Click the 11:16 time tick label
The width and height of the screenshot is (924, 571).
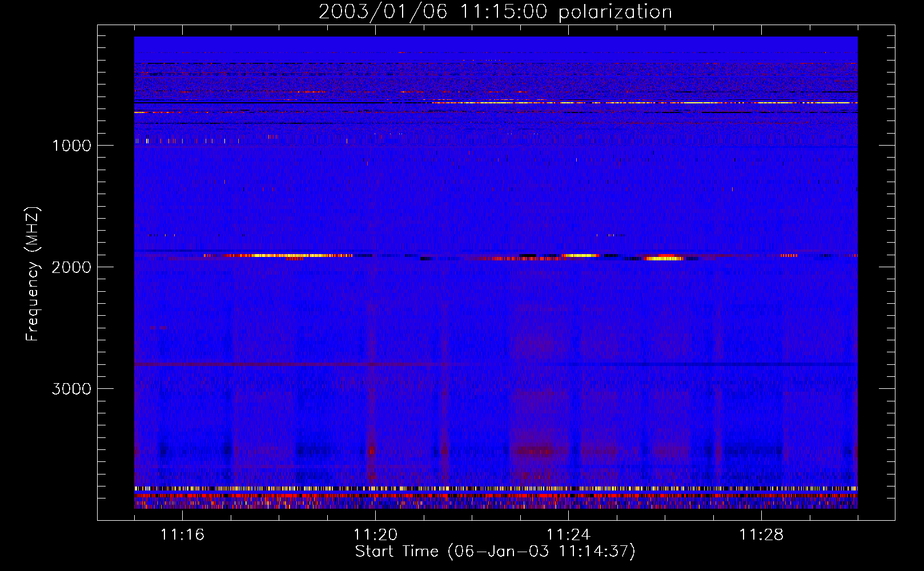click(x=182, y=535)
